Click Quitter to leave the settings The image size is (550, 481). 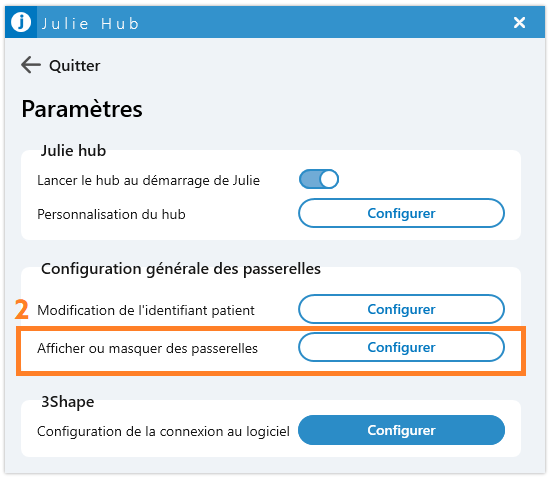tap(74, 66)
